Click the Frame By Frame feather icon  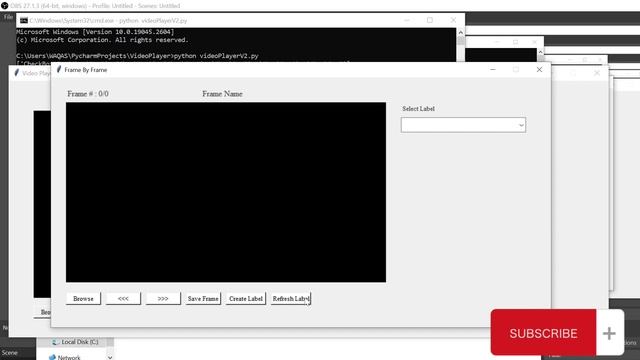59,69
